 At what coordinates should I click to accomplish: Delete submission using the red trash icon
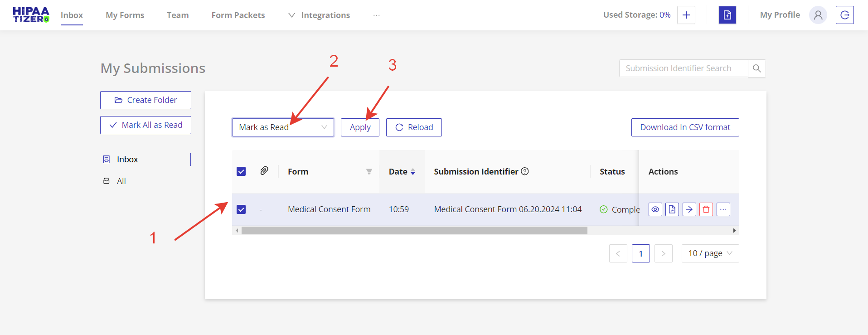[x=706, y=209]
